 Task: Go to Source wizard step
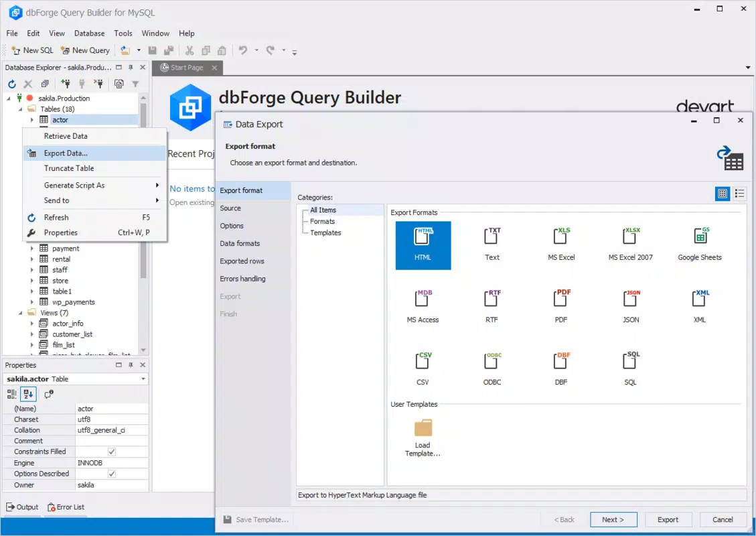pos(254,208)
